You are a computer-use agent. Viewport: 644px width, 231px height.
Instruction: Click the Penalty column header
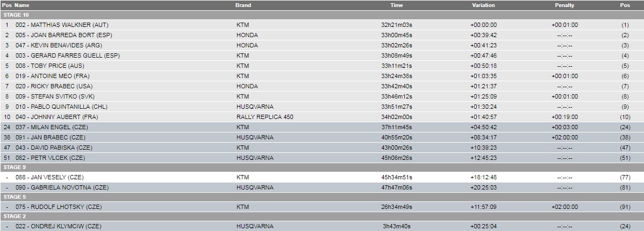564,5
